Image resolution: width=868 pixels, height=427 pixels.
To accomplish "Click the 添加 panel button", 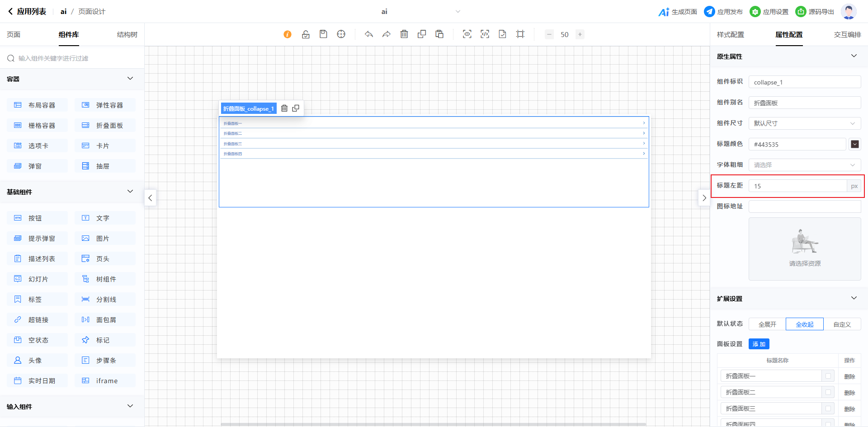I will [759, 344].
